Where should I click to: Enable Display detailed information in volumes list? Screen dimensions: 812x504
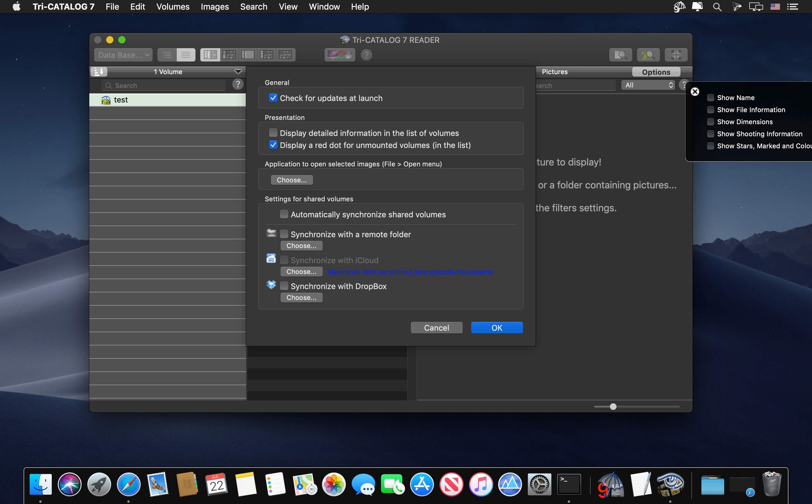point(273,133)
